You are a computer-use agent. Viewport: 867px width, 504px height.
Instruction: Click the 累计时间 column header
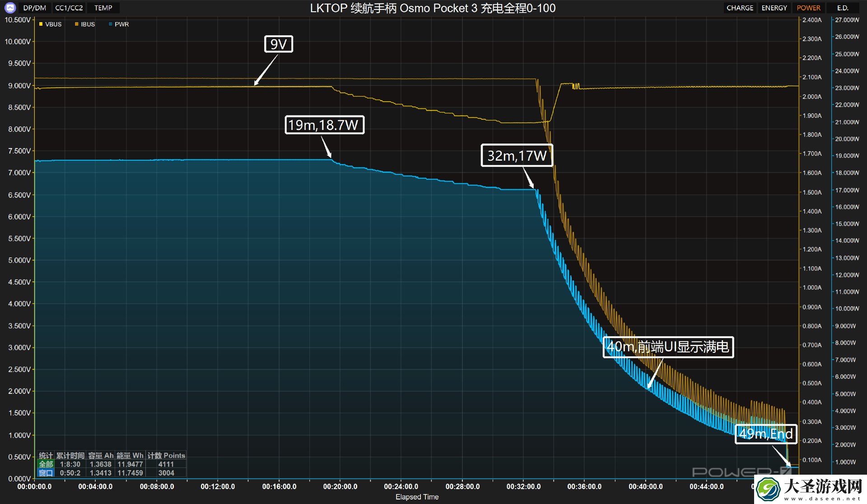click(x=70, y=456)
